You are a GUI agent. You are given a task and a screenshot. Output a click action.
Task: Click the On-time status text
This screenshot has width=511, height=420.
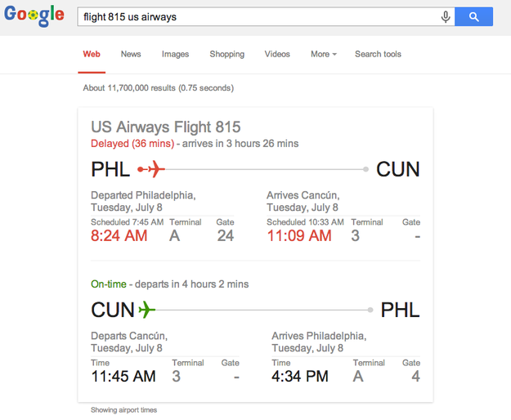109,284
